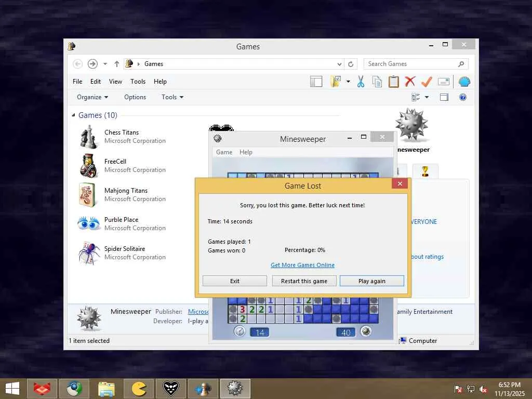Open the view options dropdown arrow
The width and height of the screenshot is (532, 399).
pyautogui.click(x=427, y=97)
